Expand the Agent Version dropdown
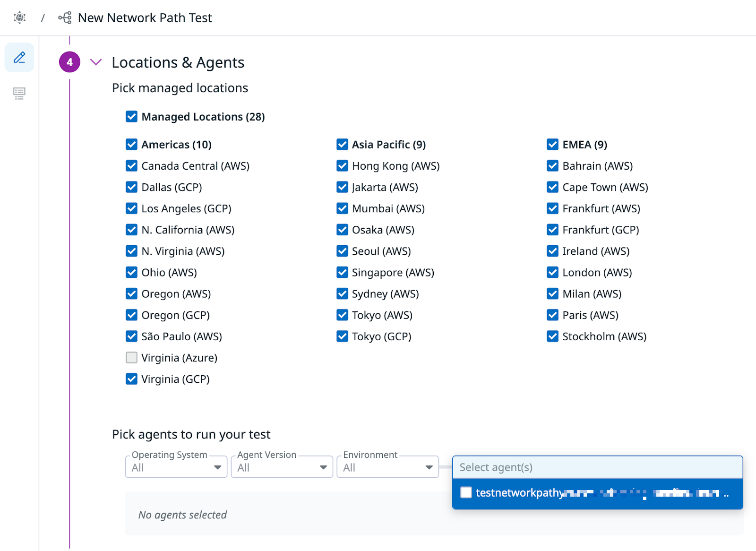The width and height of the screenshot is (756, 551). pos(282,467)
